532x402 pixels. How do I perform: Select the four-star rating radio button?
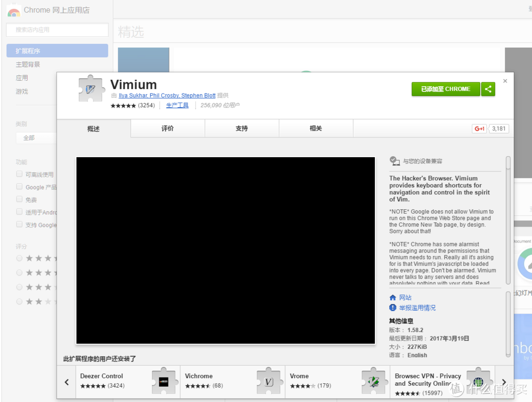point(19,272)
